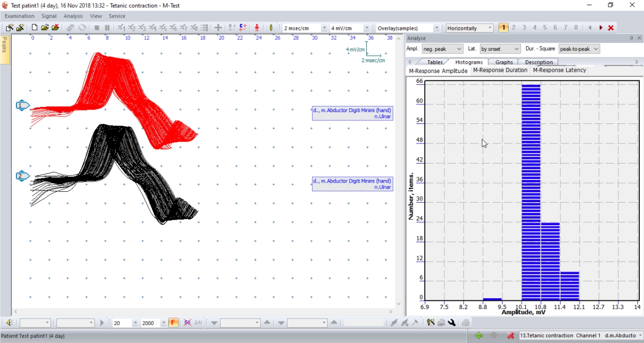Toggle the orange F filter button
This screenshot has width=644, height=343.
(173, 322)
